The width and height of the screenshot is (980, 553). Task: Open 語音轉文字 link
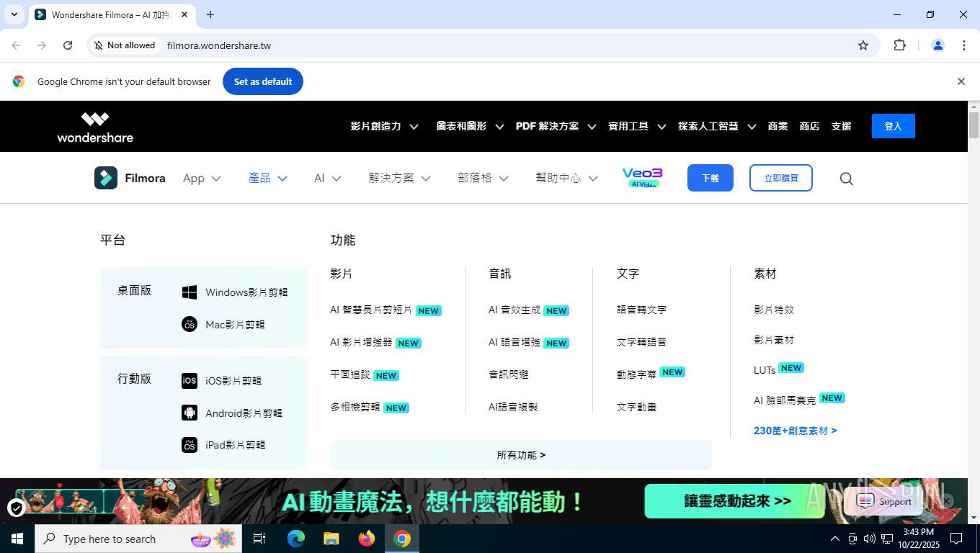click(x=642, y=310)
